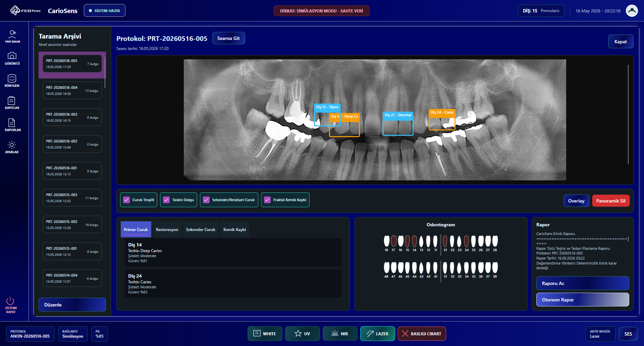Select session PRT-20260516-003
The image size is (644, 346).
tap(72, 117)
